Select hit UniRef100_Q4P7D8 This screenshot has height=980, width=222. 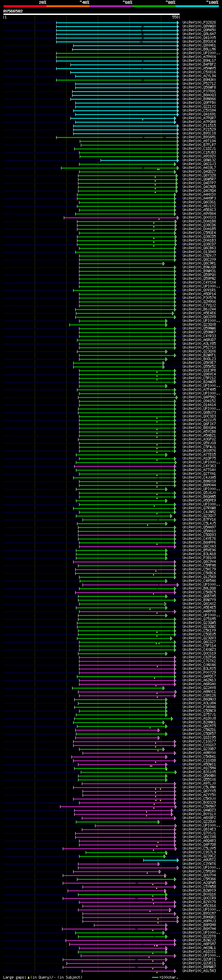tap(199, 844)
